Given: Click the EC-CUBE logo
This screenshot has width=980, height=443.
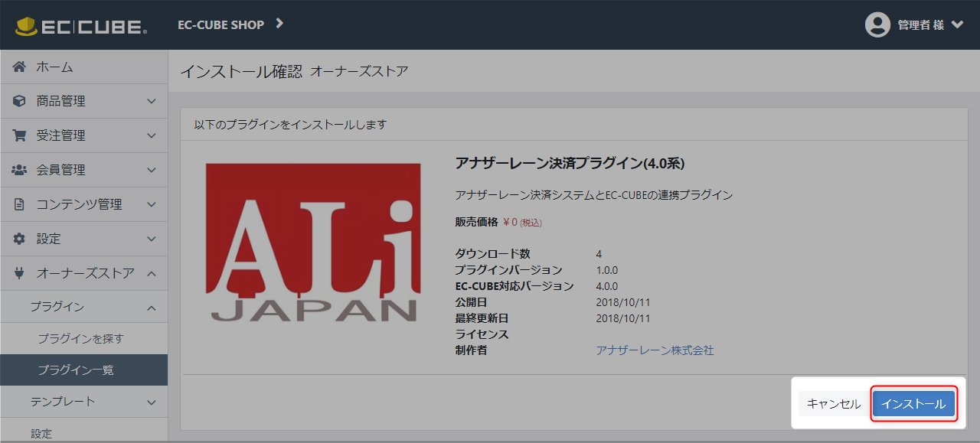Looking at the screenshot, I should 81,26.
